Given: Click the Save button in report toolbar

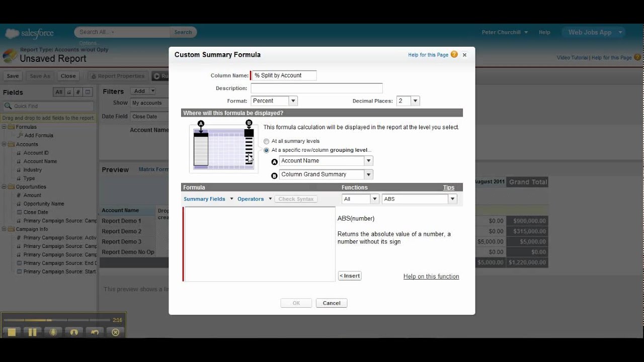Looking at the screenshot, I should pos(13,76).
